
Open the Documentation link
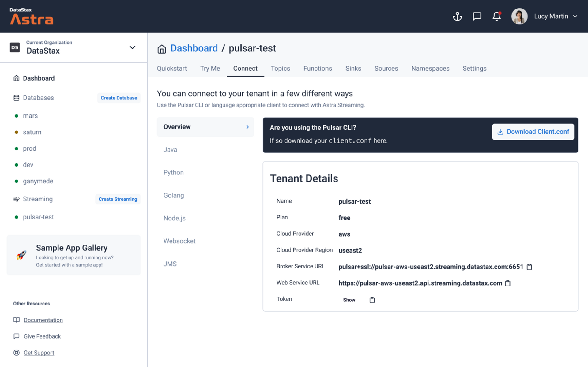pos(43,320)
